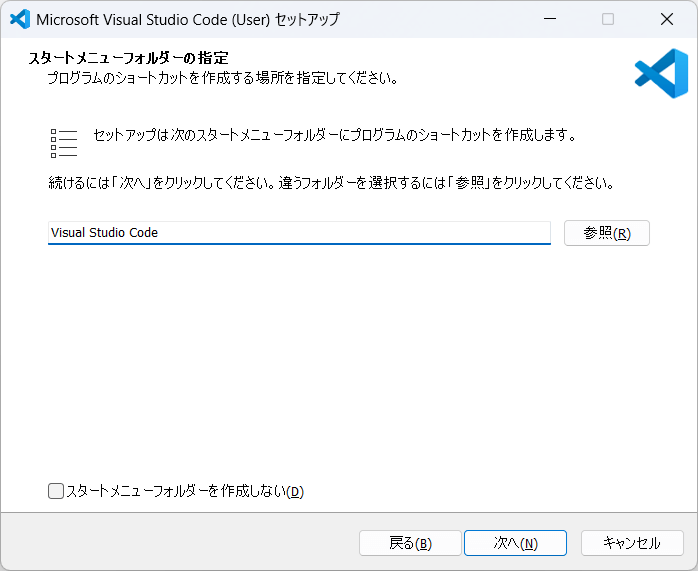
Task: Click the heading スタートメニューフォルダーの指定
Action: [x=136, y=58]
